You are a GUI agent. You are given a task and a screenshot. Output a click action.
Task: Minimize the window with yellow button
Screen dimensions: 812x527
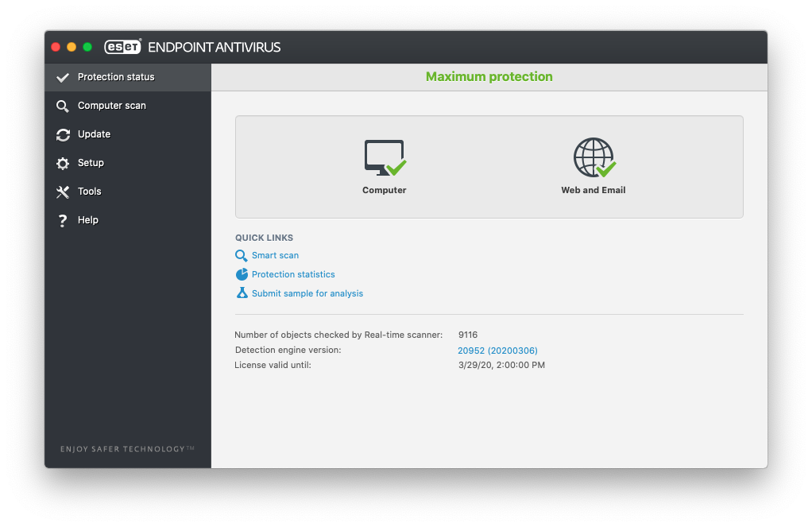[x=72, y=47]
